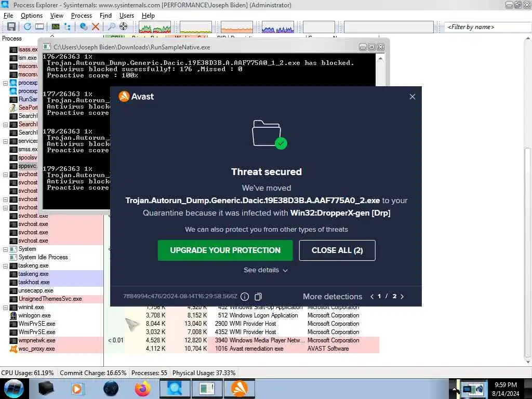
Task: Click the wsc_proxy.exe Avast process icon
Action: (14, 349)
